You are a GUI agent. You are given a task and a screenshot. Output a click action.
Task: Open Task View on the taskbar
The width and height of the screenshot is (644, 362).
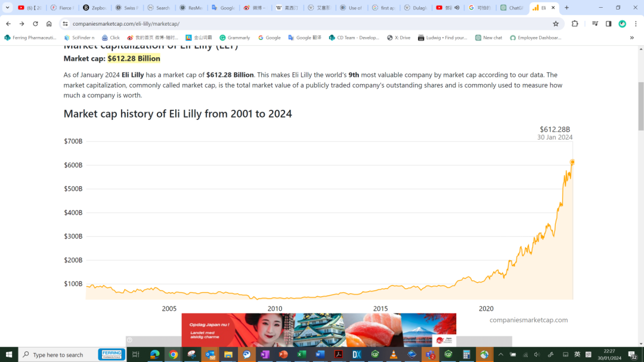[135, 354]
